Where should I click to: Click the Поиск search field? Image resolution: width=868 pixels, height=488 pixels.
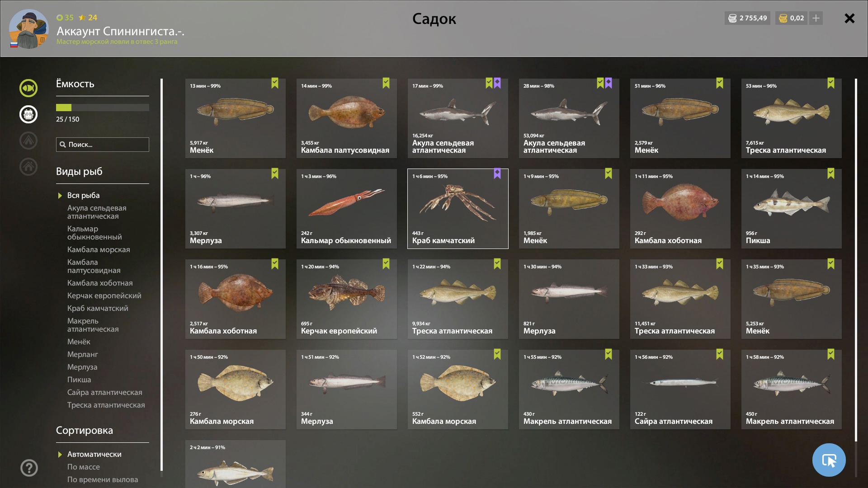click(x=103, y=145)
